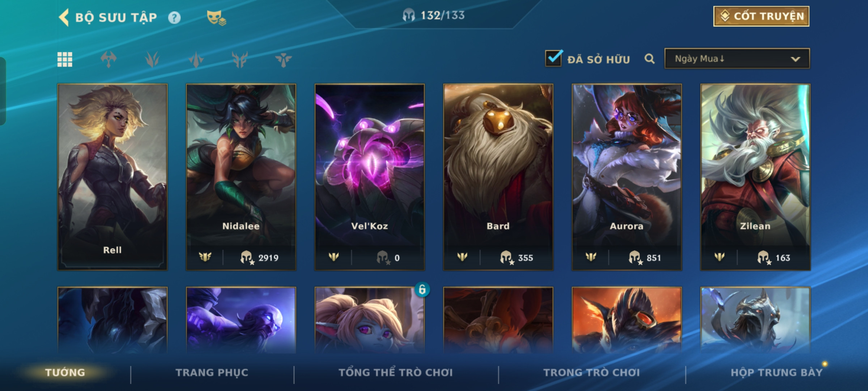This screenshot has width=868, height=391.
Task: Open the Tổng Thể Trò Chơi tab
Action: click(396, 373)
